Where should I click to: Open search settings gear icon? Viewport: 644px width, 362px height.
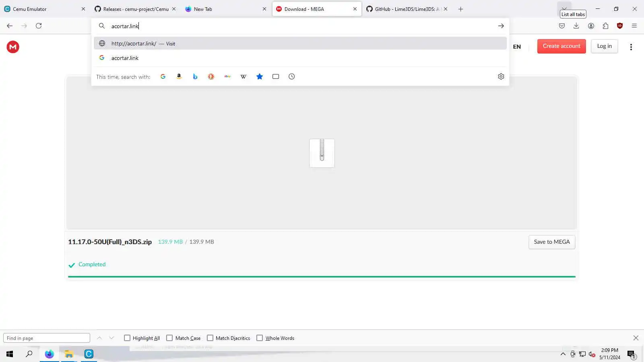pyautogui.click(x=501, y=76)
